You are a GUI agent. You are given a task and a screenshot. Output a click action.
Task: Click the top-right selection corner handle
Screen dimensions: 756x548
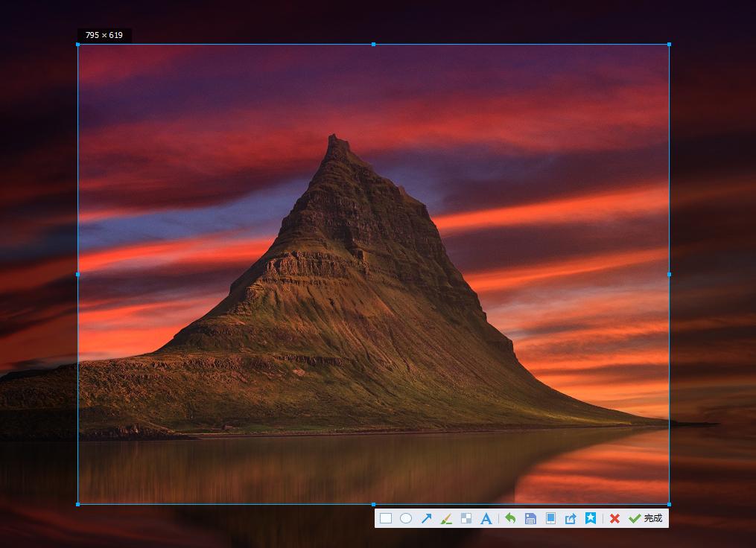click(x=669, y=45)
